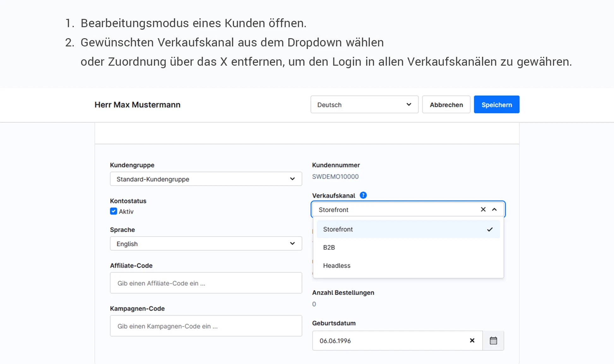Toggle the Aktiv Kontostatus checkbox

coord(114,211)
